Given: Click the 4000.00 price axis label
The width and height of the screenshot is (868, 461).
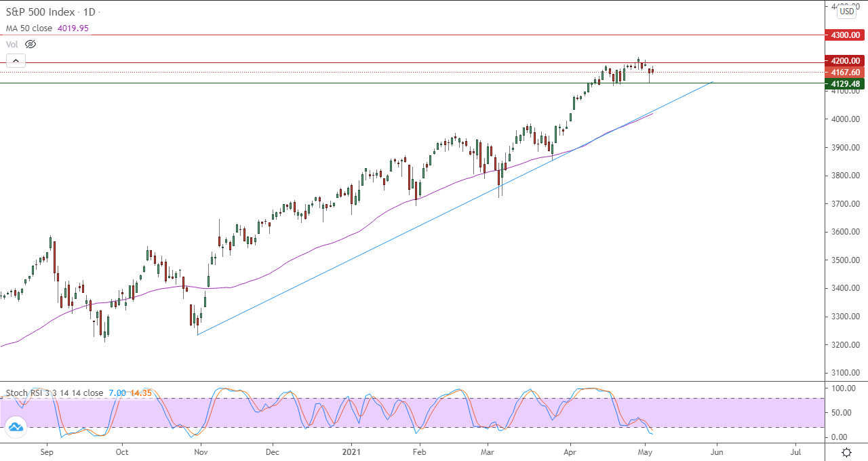Looking at the screenshot, I should [844, 119].
